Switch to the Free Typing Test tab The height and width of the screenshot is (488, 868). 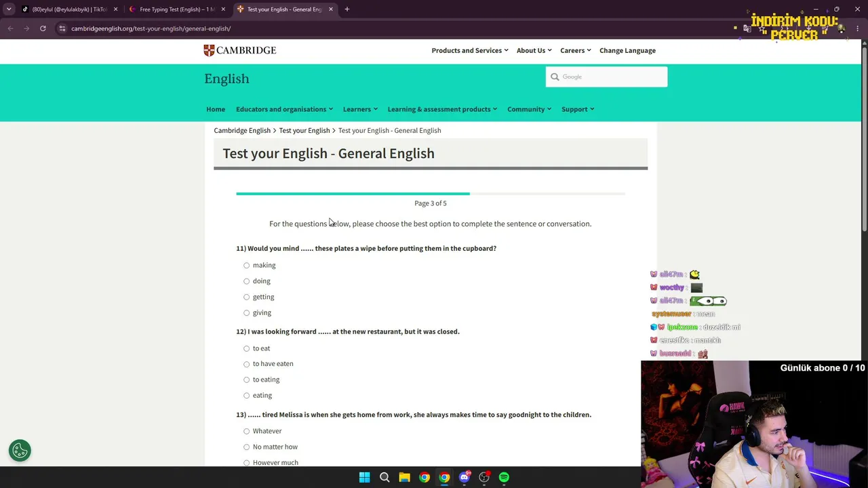point(177,9)
